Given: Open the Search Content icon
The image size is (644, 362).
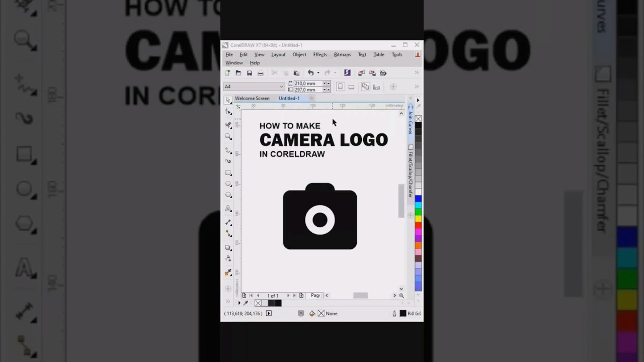Looking at the screenshot, I should (347, 73).
